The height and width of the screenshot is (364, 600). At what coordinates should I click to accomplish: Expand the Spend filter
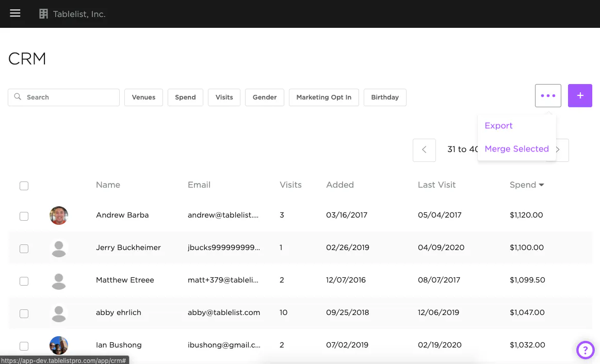click(185, 97)
